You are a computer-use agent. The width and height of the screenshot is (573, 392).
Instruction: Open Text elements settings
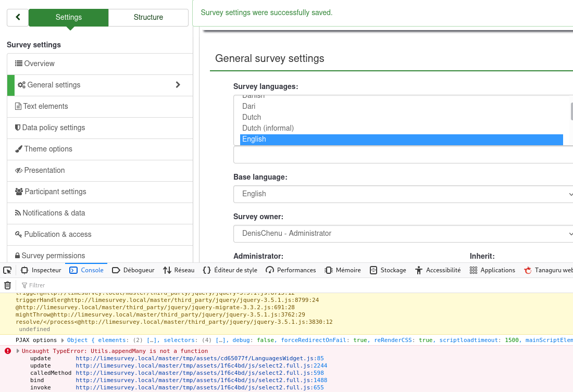pos(45,106)
